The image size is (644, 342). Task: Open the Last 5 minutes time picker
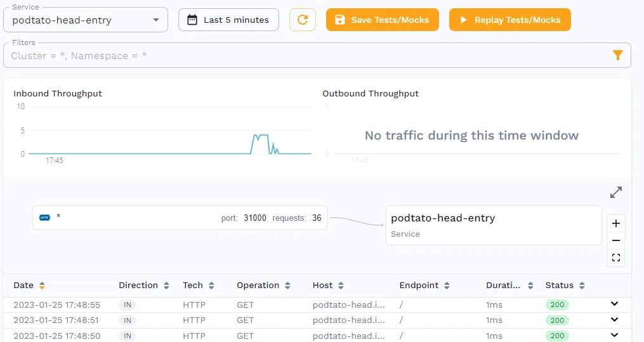(x=229, y=20)
